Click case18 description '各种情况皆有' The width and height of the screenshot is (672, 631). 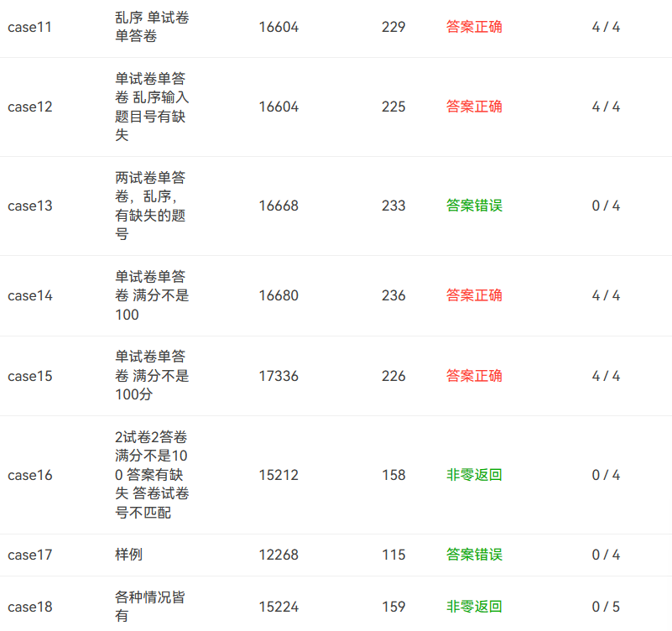pos(150,606)
